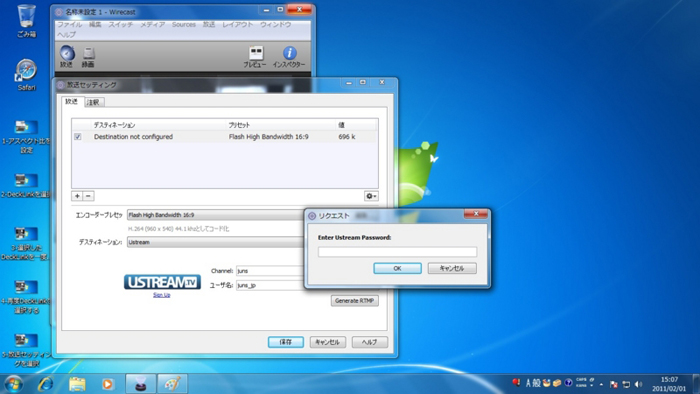Add a destination with the plus button
The image size is (700, 394).
77,196
